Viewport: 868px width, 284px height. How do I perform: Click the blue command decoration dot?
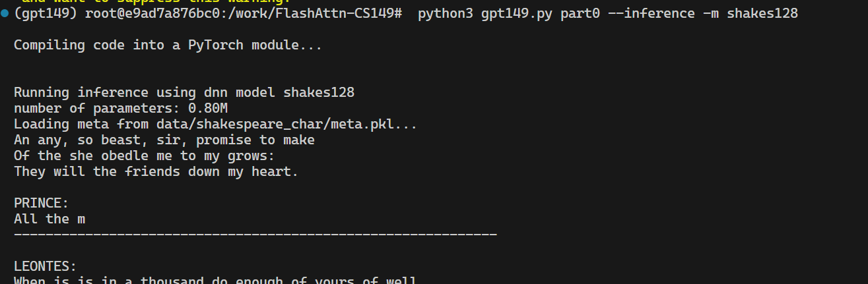[x=5, y=14]
